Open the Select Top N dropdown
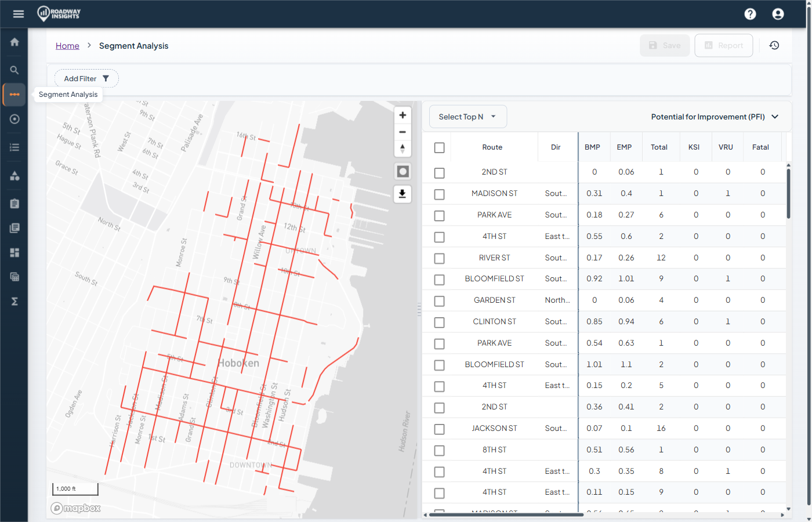Viewport: 812px width, 522px height. pyautogui.click(x=467, y=116)
